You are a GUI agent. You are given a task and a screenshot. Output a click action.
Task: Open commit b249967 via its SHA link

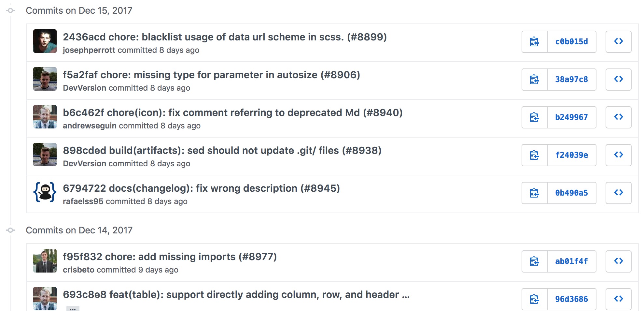[571, 117]
